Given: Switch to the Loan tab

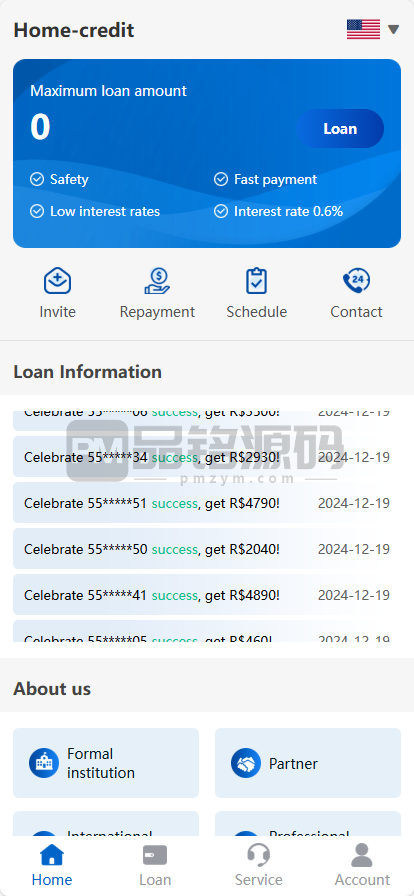Looking at the screenshot, I should (155, 866).
